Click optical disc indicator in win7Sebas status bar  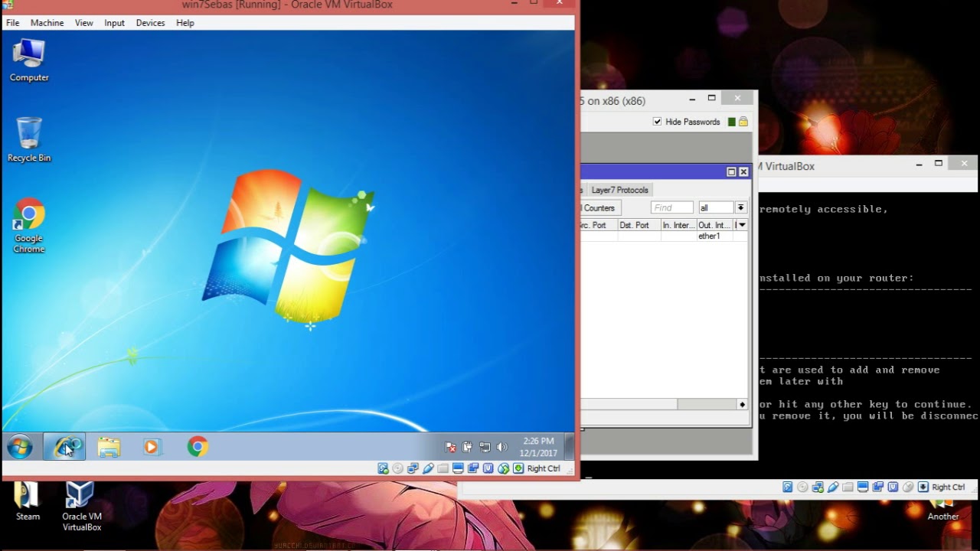(398, 468)
